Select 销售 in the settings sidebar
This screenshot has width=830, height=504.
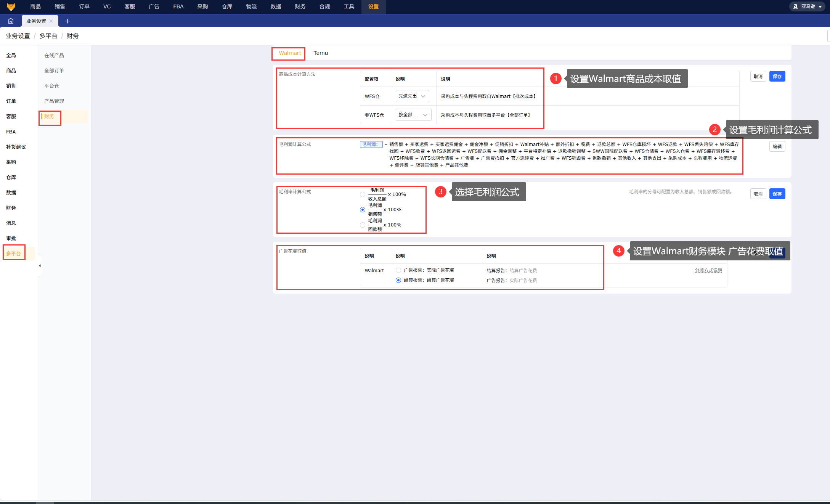11,86
